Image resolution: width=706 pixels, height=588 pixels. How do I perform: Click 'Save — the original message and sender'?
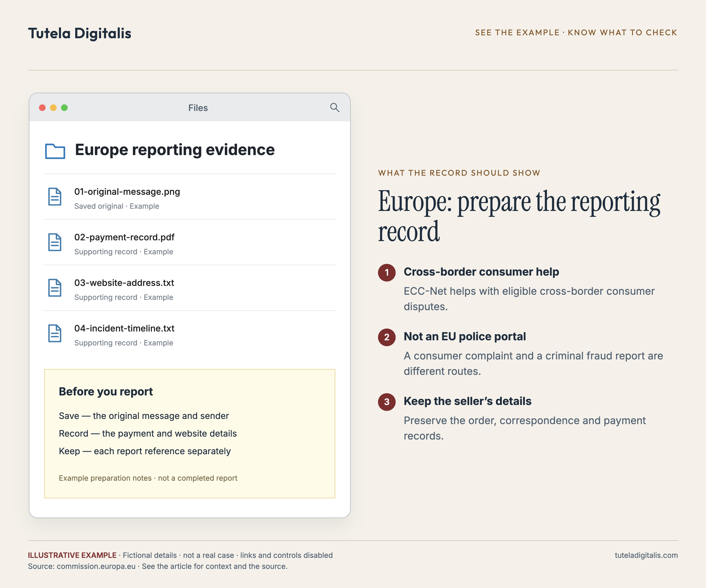pyautogui.click(x=144, y=416)
